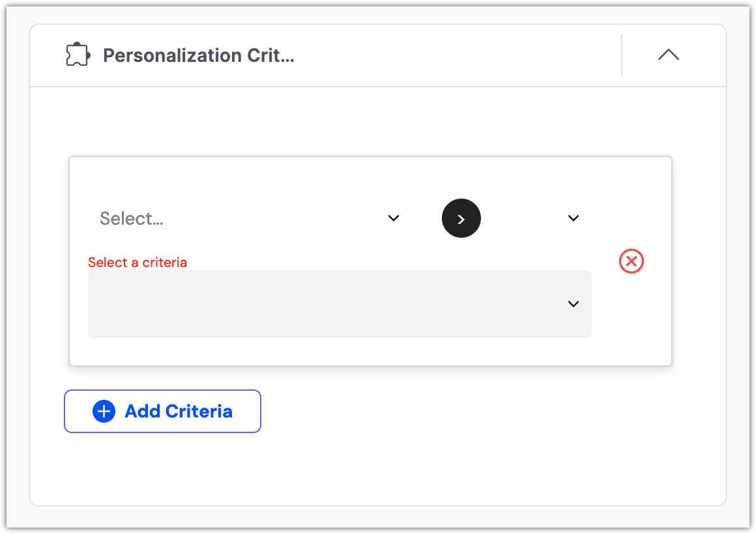Collapse the Personalization Criteria panel
The width and height of the screenshot is (756, 534).
pyautogui.click(x=668, y=55)
